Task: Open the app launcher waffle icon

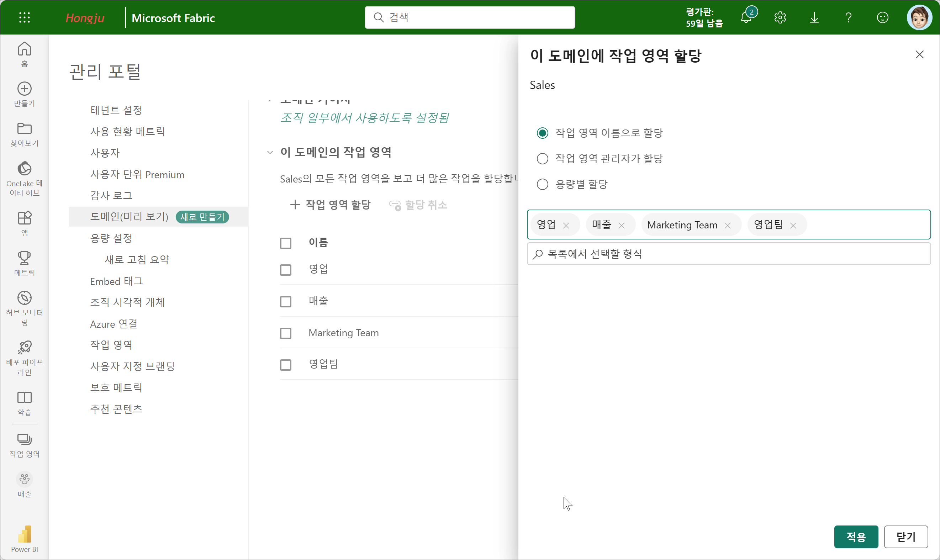Action: click(x=25, y=18)
